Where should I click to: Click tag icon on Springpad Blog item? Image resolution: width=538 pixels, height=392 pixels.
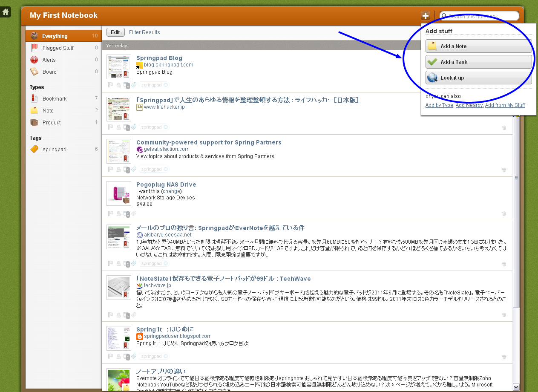[134, 85]
